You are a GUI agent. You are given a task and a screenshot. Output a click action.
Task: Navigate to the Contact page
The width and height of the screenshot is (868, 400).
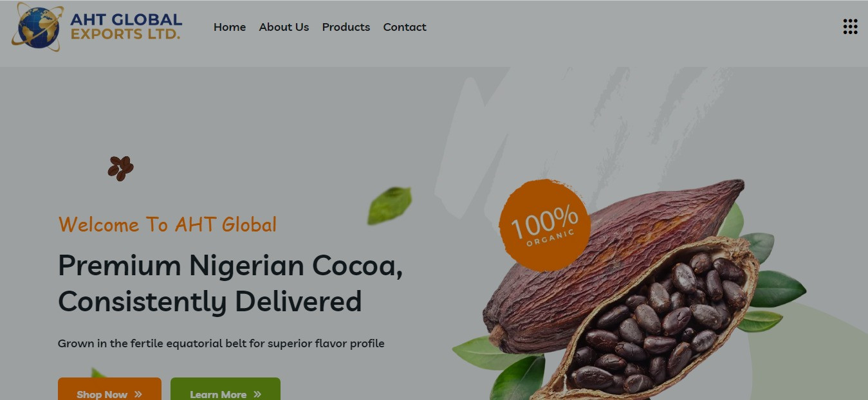coord(405,27)
